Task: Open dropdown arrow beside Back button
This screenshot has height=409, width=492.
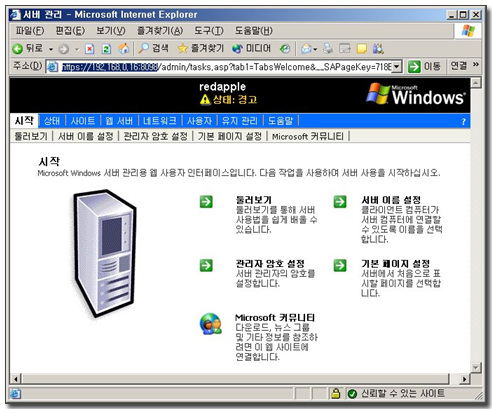Action: 51,50
